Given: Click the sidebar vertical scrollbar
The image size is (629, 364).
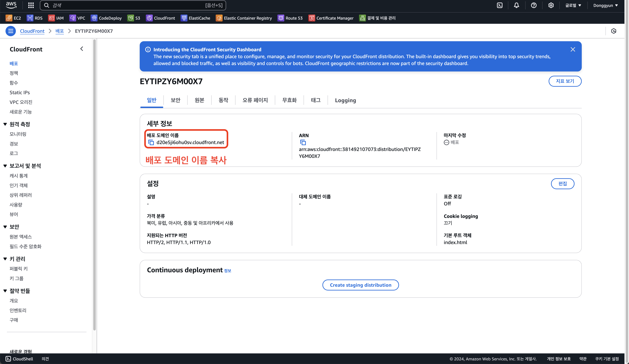Looking at the screenshot, I should point(94,185).
